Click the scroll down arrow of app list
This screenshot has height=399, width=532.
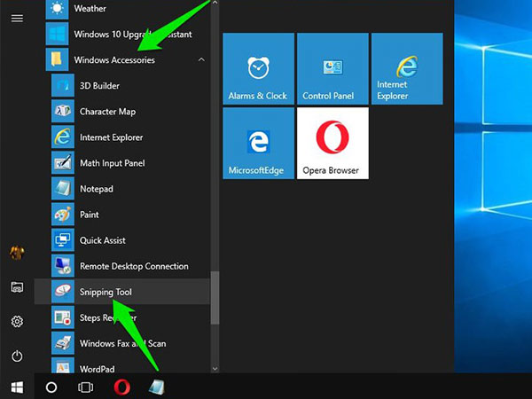(x=215, y=369)
